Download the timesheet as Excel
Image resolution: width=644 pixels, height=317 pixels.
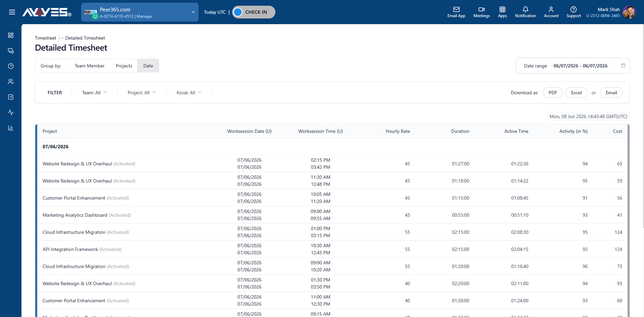point(576,93)
